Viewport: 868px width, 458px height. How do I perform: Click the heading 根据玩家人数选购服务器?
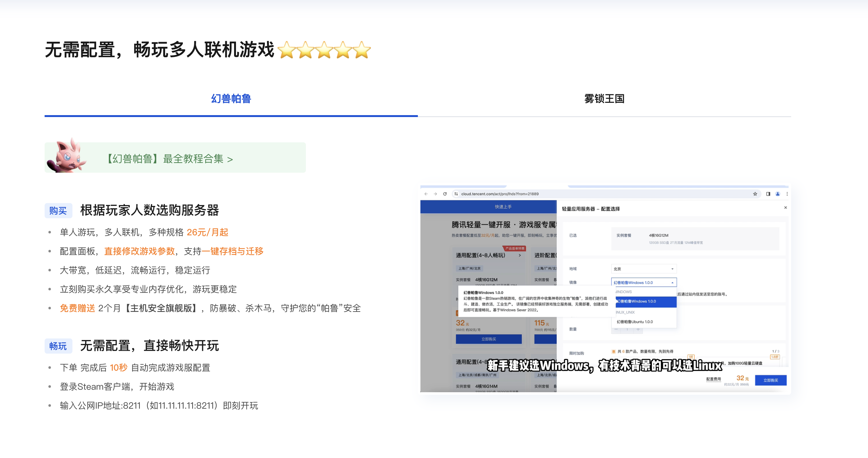(150, 210)
